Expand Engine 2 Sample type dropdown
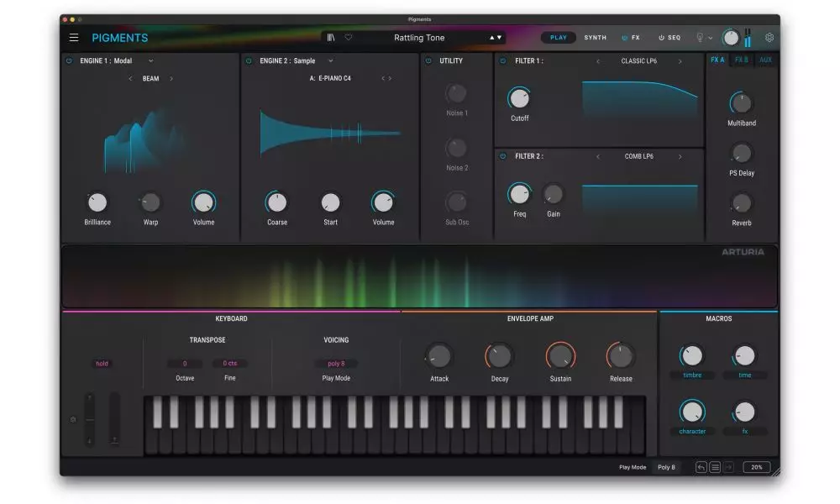The image size is (840, 504). [x=330, y=61]
